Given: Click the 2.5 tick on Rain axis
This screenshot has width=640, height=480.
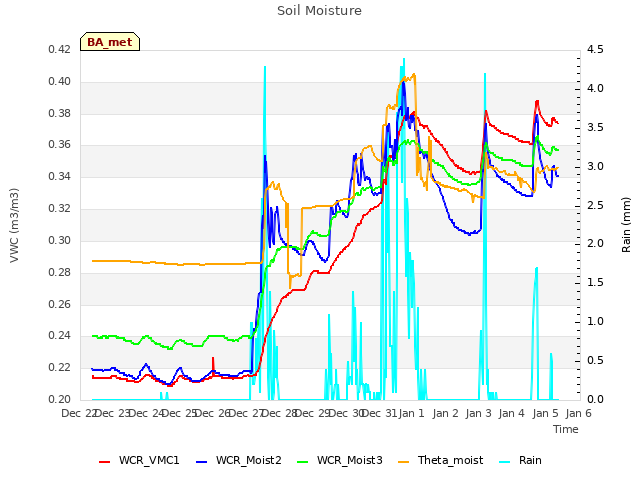Looking at the screenshot, I should point(595,205).
